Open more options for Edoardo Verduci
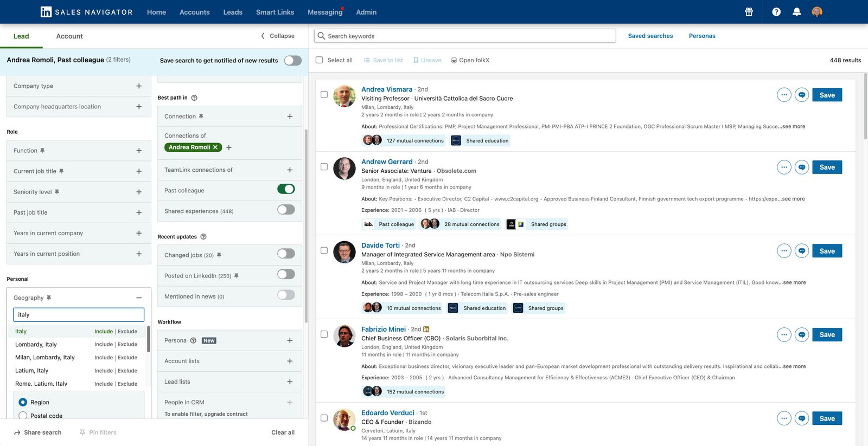The height and width of the screenshot is (446, 868). point(784,418)
